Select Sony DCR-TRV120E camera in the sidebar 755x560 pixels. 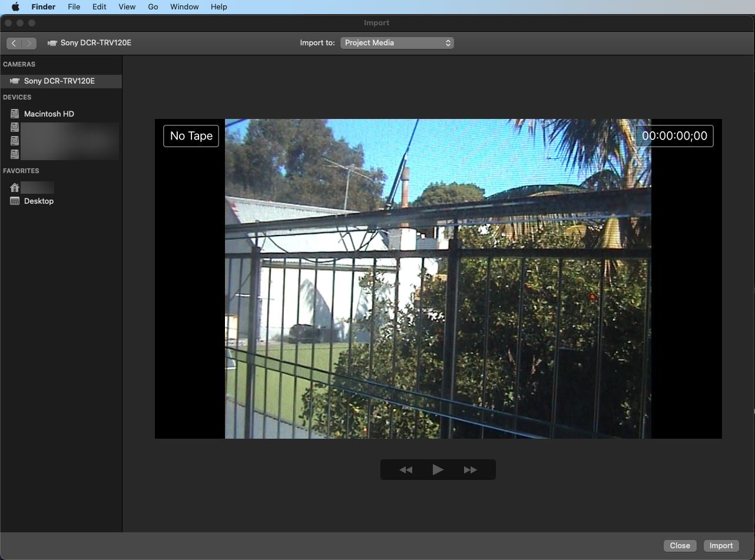tap(59, 81)
